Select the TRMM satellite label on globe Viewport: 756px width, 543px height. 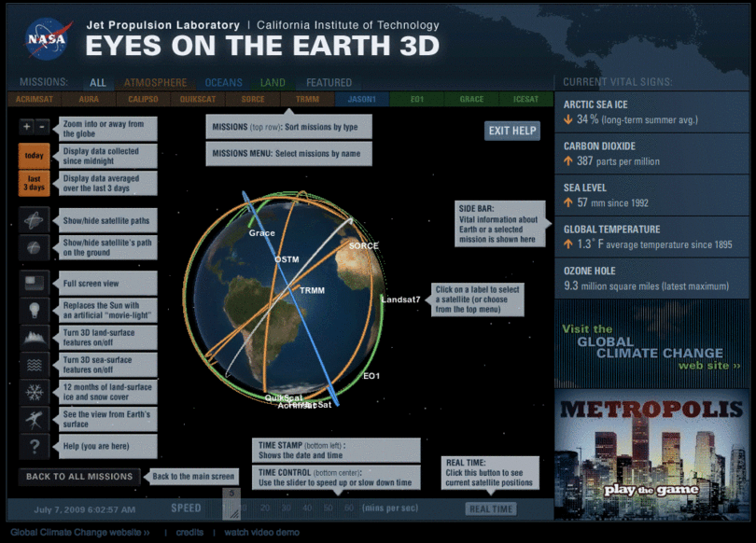point(313,290)
